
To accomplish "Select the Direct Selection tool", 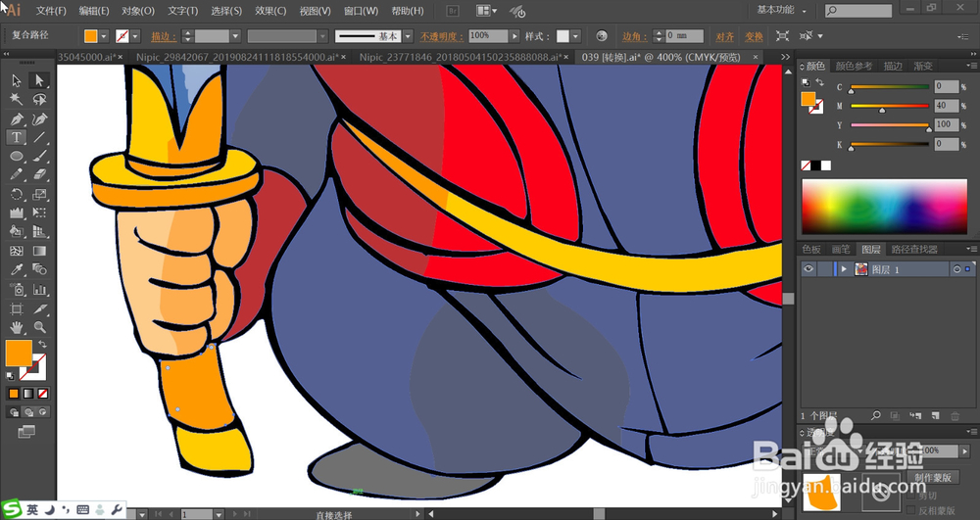I will tap(39, 80).
